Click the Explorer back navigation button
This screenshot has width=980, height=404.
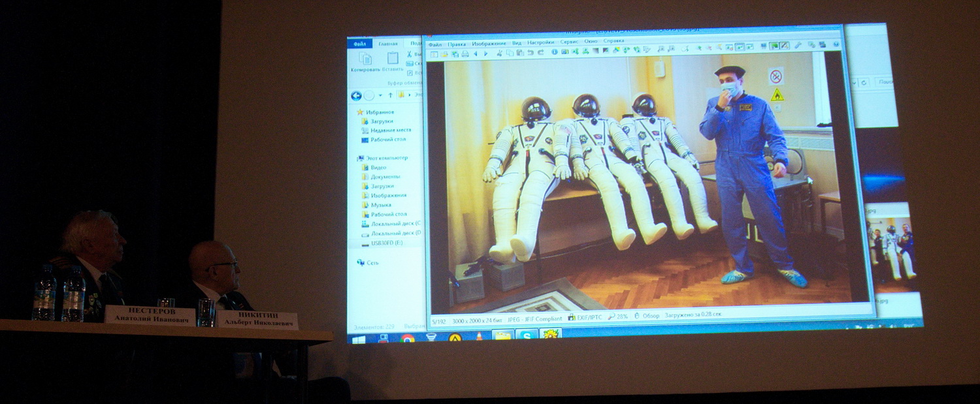coord(356,95)
